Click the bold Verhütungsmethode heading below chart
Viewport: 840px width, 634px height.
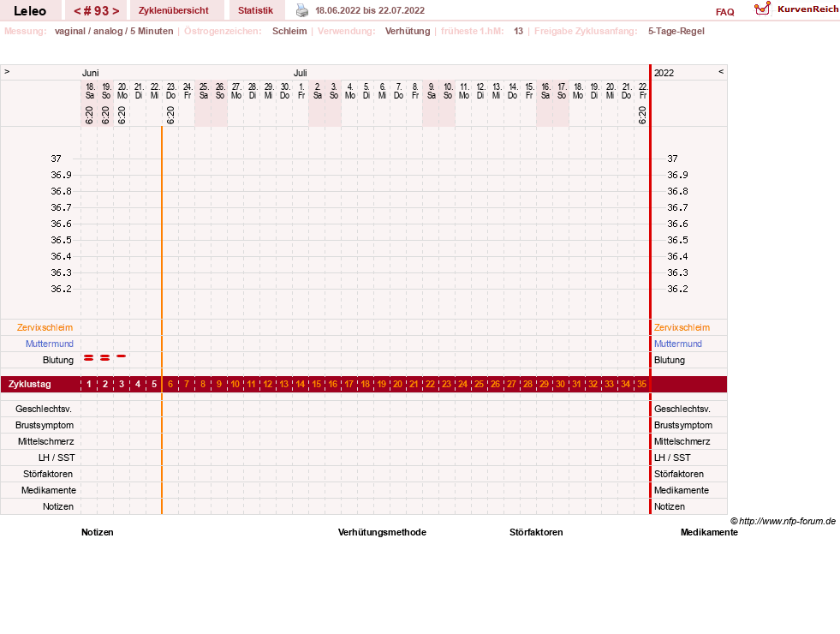[382, 532]
